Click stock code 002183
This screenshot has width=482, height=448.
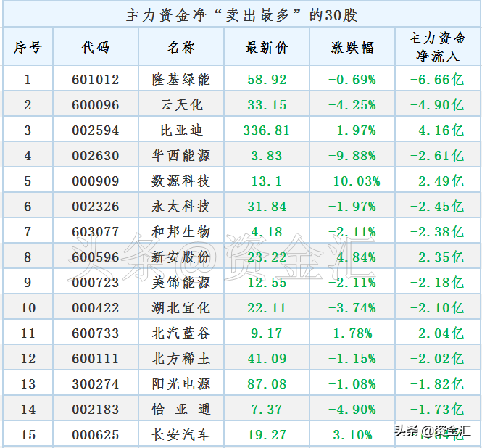point(96,410)
